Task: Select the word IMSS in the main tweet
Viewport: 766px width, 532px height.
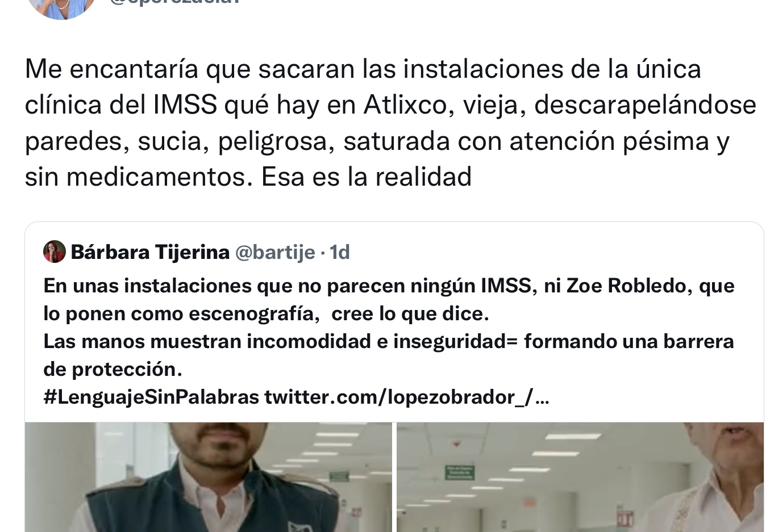Action: tap(185, 104)
